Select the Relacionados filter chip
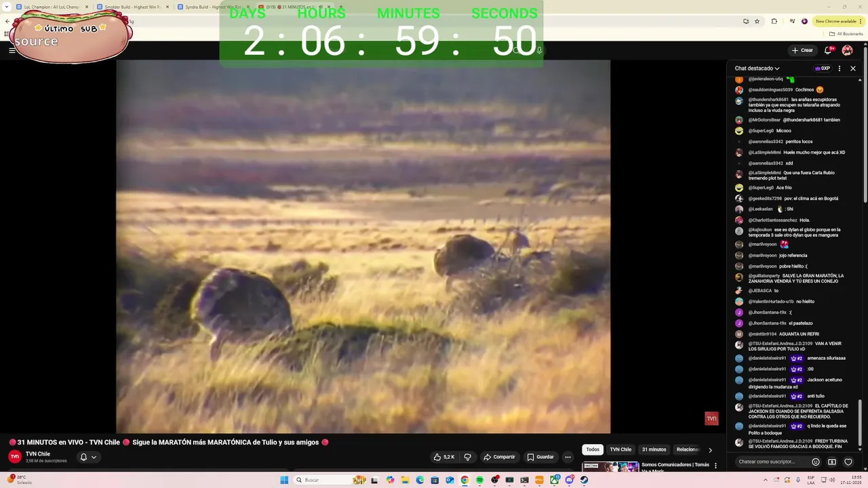Screen dimensions: 868x488 tap(687, 449)
